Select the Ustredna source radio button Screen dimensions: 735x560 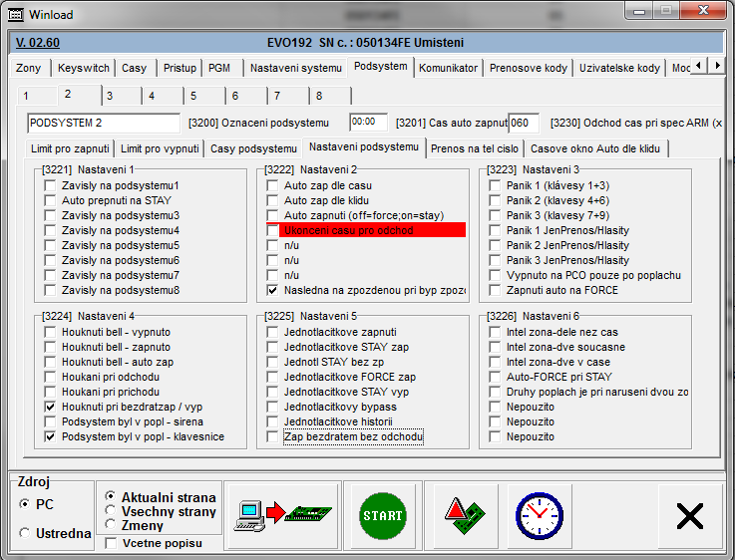pos(25,533)
